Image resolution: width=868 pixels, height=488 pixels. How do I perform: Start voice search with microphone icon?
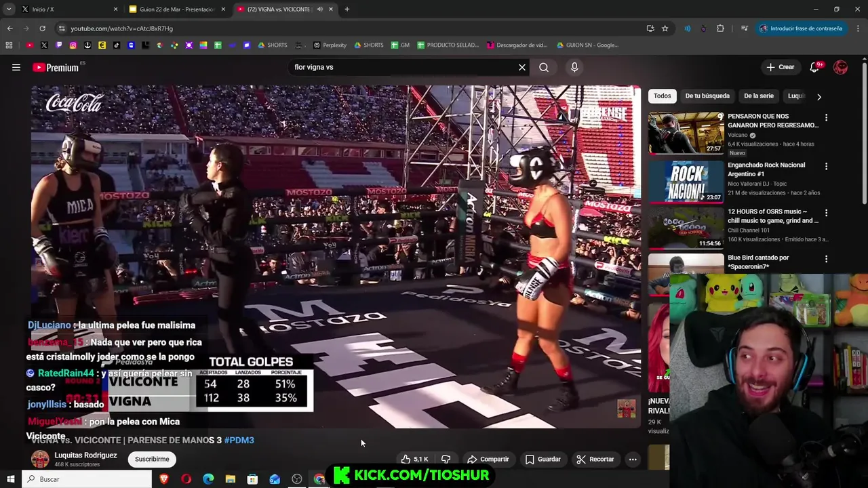(x=574, y=67)
